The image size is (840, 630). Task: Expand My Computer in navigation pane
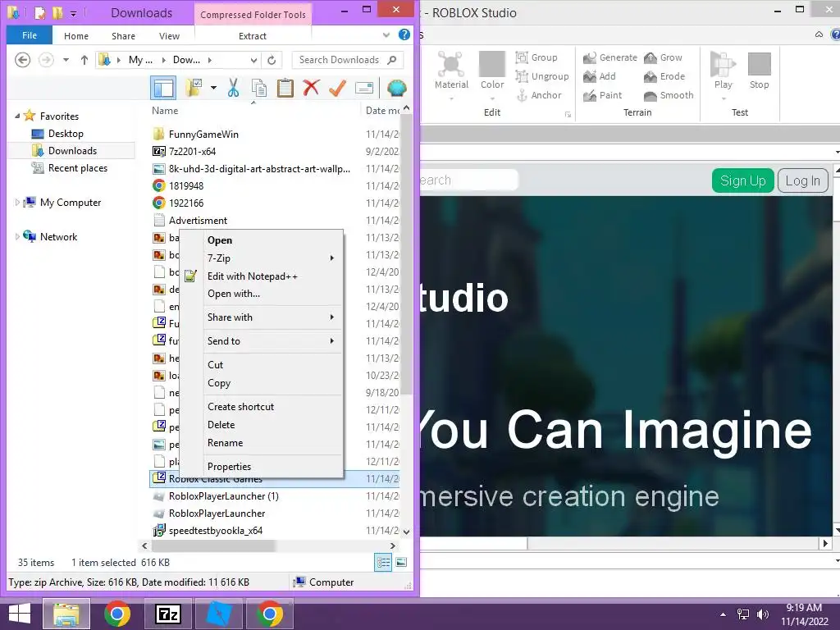coord(17,203)
